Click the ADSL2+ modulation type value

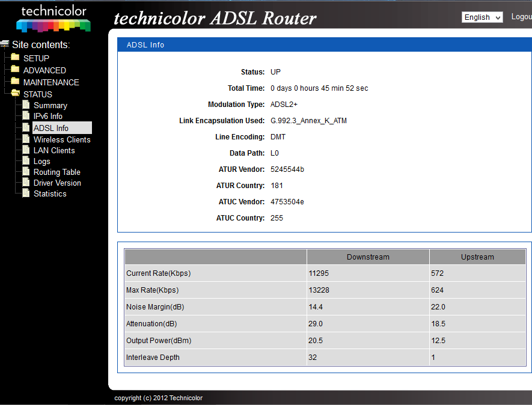(284, 105)
